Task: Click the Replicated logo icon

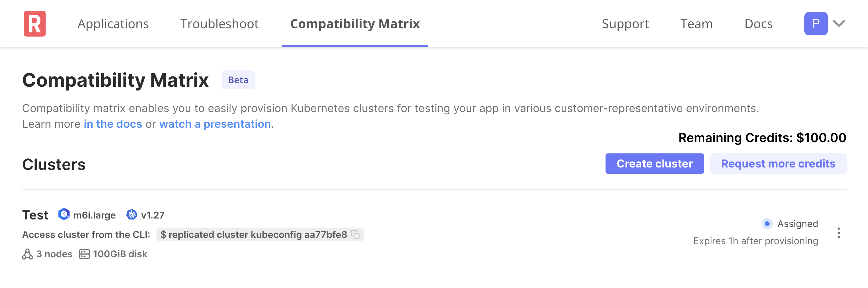Action: (35, 23)
